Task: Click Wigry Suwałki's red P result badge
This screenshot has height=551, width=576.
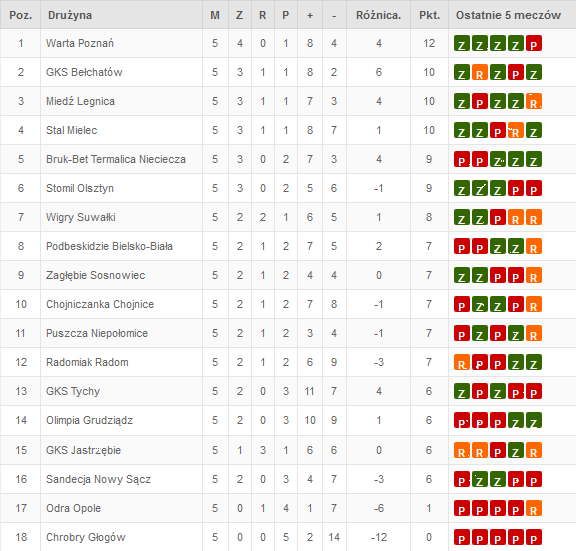Action: click(498, 217)
